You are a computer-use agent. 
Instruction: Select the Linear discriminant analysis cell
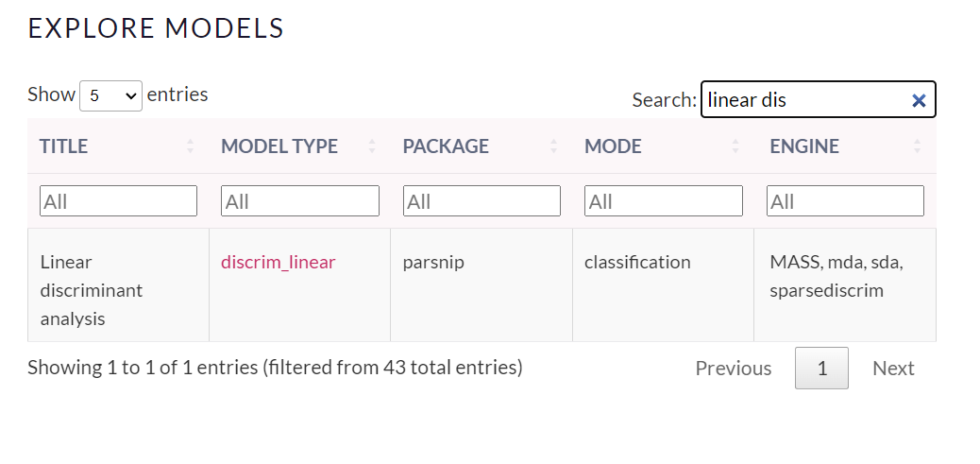[x=92, y=290]
